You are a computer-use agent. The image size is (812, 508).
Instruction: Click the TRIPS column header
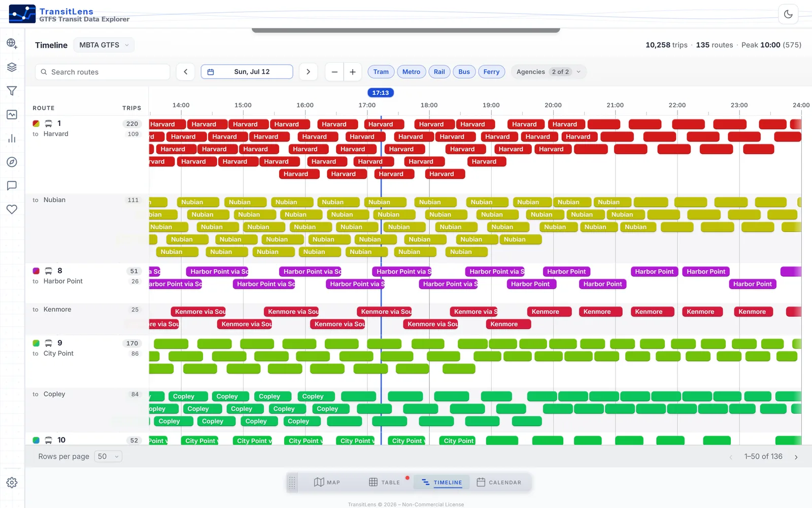tap(131, 108)
